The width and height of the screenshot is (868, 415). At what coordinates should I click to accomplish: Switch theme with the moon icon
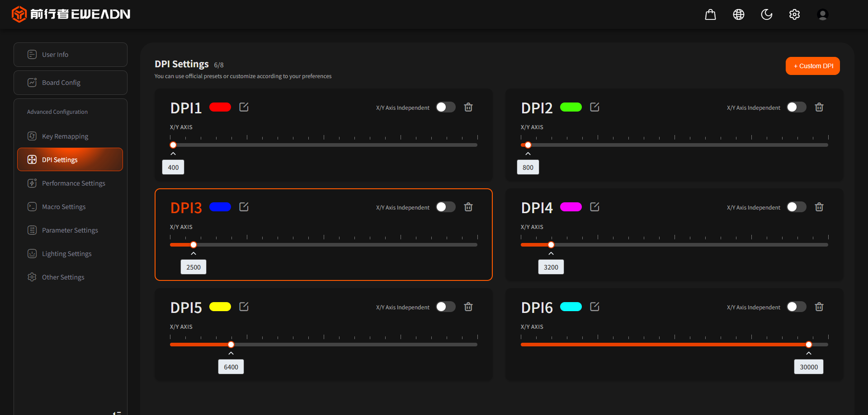[766, 14]
